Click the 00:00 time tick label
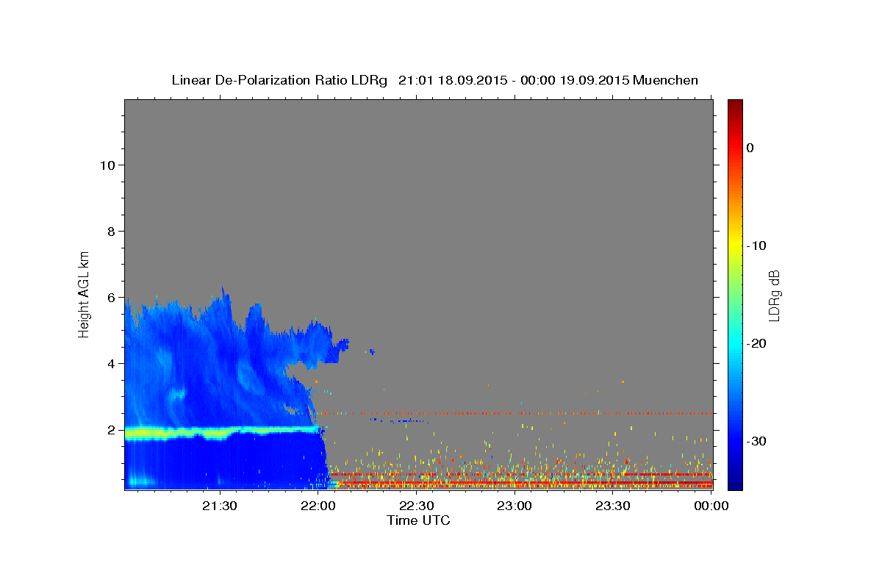Viewport: 882px width, 588px height. click(x=711, y=506)
